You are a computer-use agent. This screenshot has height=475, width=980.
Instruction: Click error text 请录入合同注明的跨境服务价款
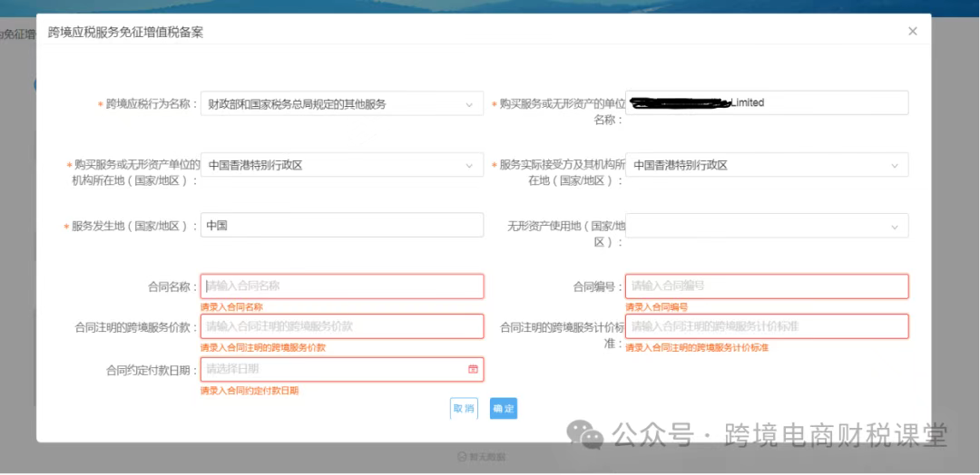click(x=262, y=348)
